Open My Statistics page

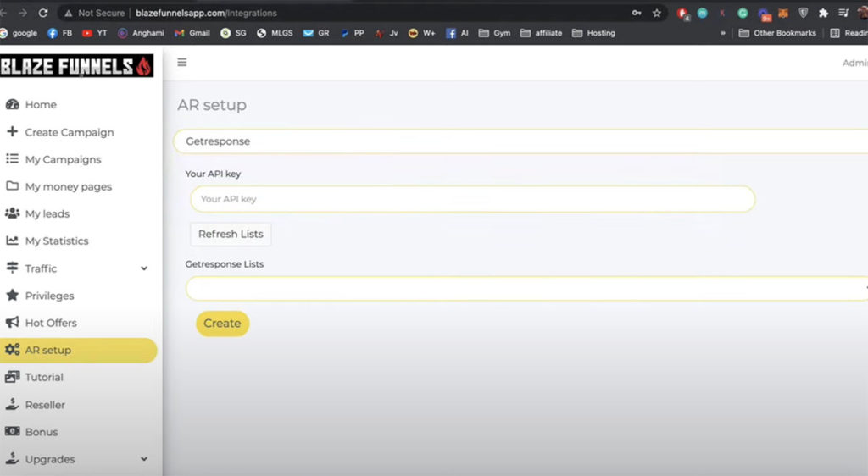(57, 241)
